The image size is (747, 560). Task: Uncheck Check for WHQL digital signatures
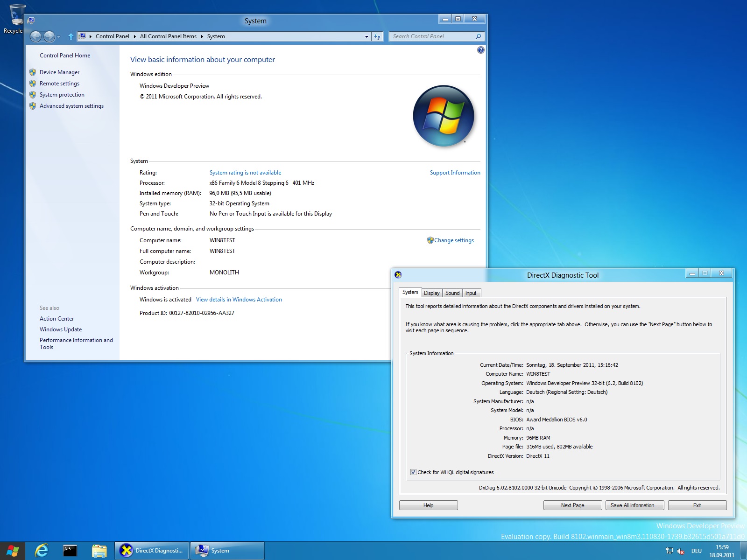(x=413, y=472)
